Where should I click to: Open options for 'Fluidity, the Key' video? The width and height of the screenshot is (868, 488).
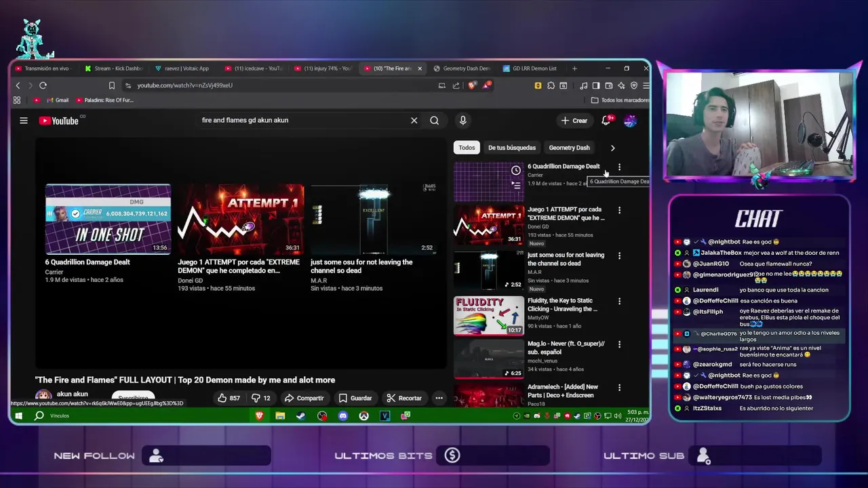(x=619, y=301)
